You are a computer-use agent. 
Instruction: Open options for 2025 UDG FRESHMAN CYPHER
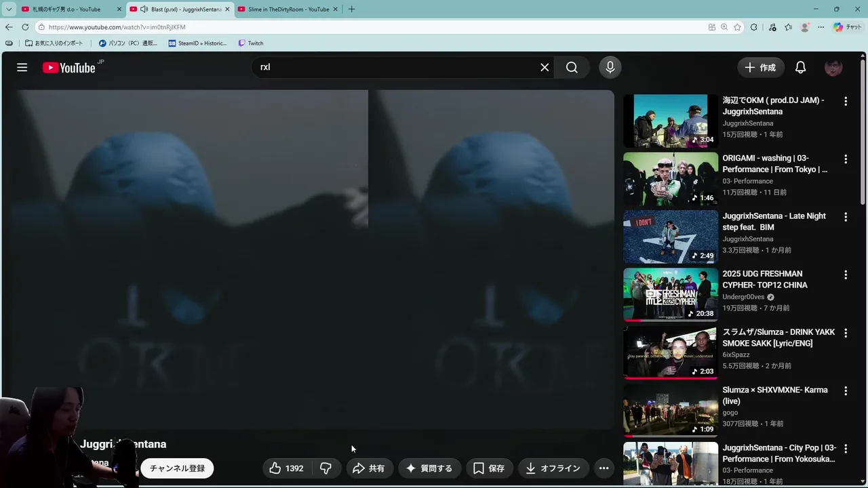(845, 274)
